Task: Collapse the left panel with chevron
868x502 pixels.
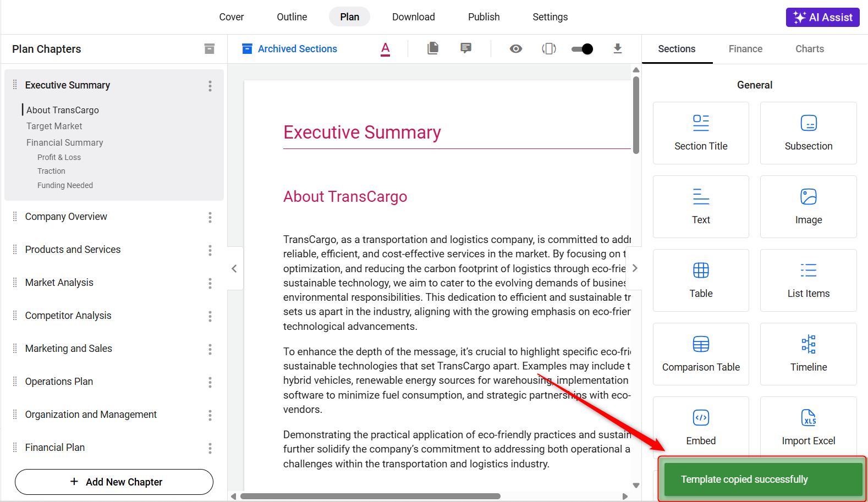Action: (234, 268)
